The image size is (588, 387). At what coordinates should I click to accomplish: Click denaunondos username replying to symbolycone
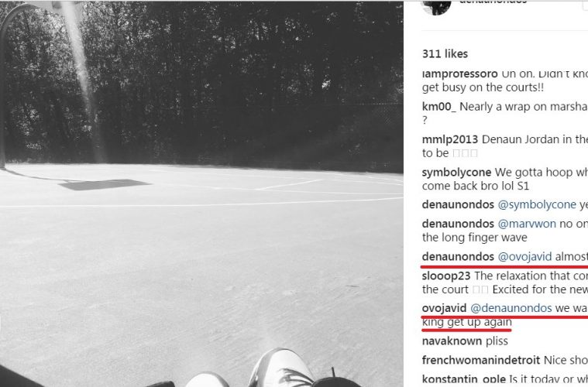pos(458,204)
